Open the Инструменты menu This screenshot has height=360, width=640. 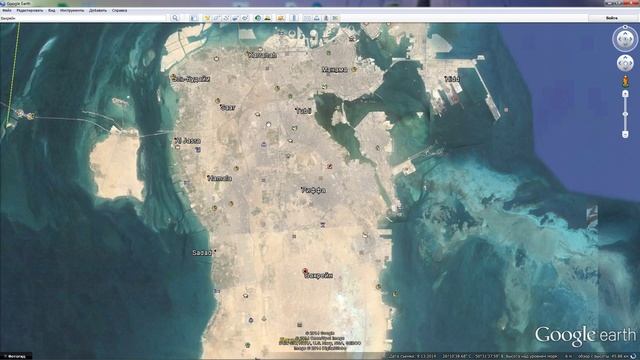click(x=72, y=10)
